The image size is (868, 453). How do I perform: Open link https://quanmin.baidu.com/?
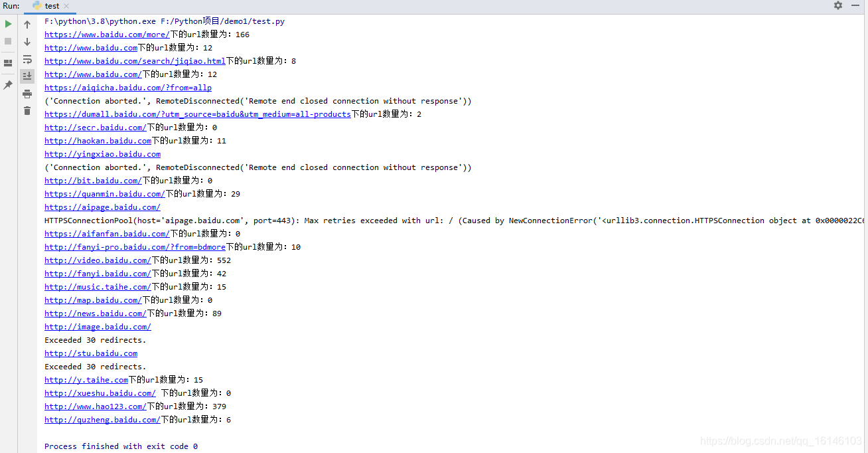coord(104,194)
